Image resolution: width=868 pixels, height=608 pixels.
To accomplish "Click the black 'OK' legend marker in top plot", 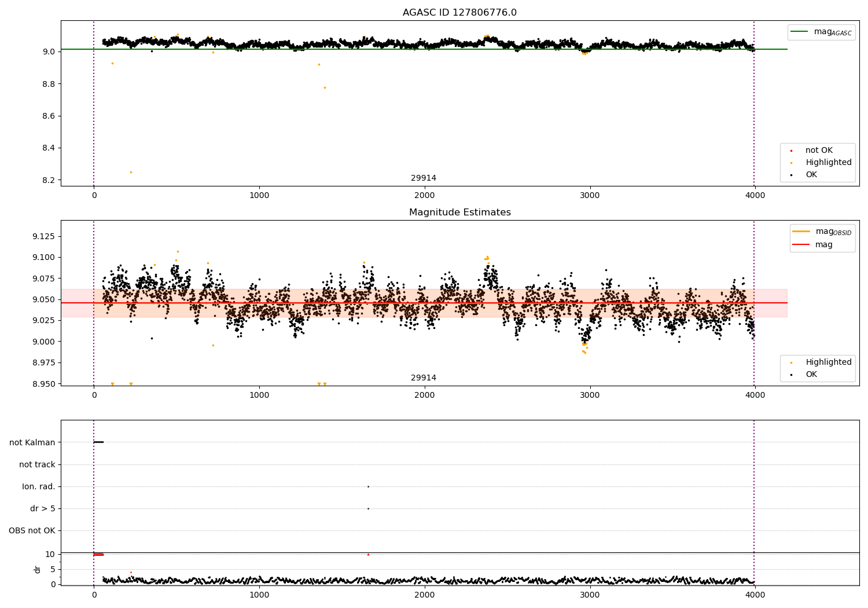I will pos(791,175).
